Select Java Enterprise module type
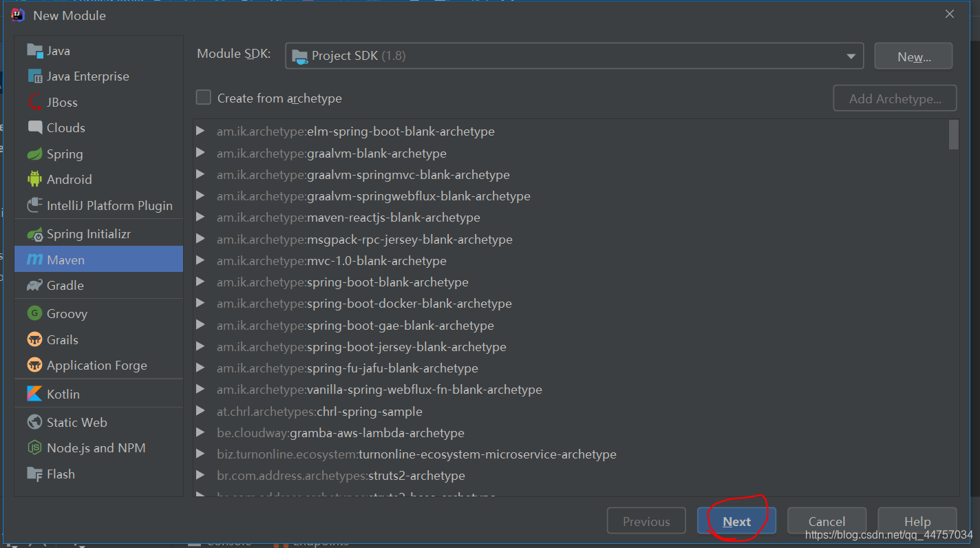This screenshot has width=980, height=548. click(x=99, y=76)
